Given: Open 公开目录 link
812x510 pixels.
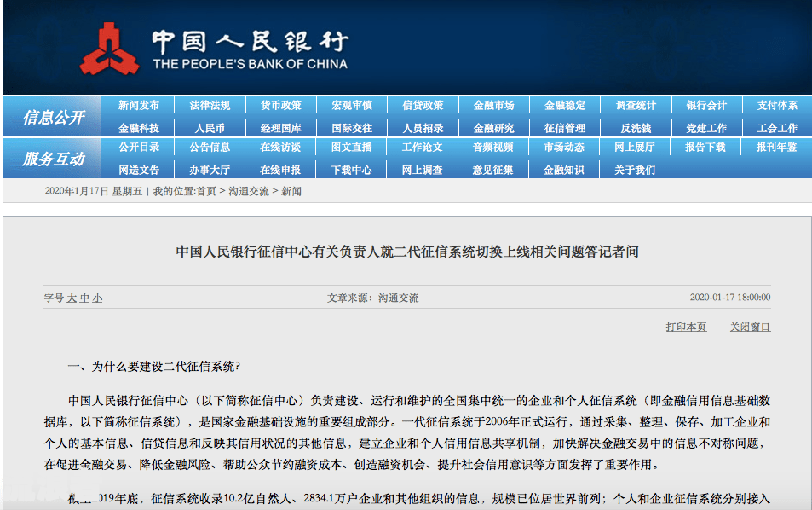Looking at the screenshot, I should click(138, 148).
